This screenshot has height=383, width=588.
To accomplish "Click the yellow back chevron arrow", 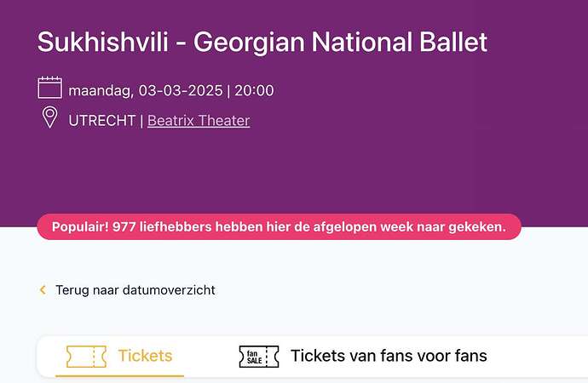I will tap(43, 289).
